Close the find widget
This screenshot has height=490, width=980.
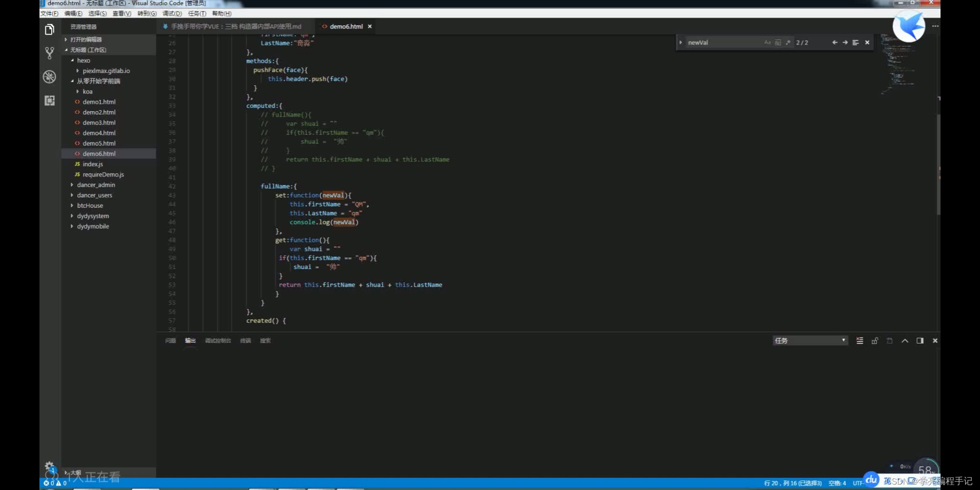tap(867, 42)
